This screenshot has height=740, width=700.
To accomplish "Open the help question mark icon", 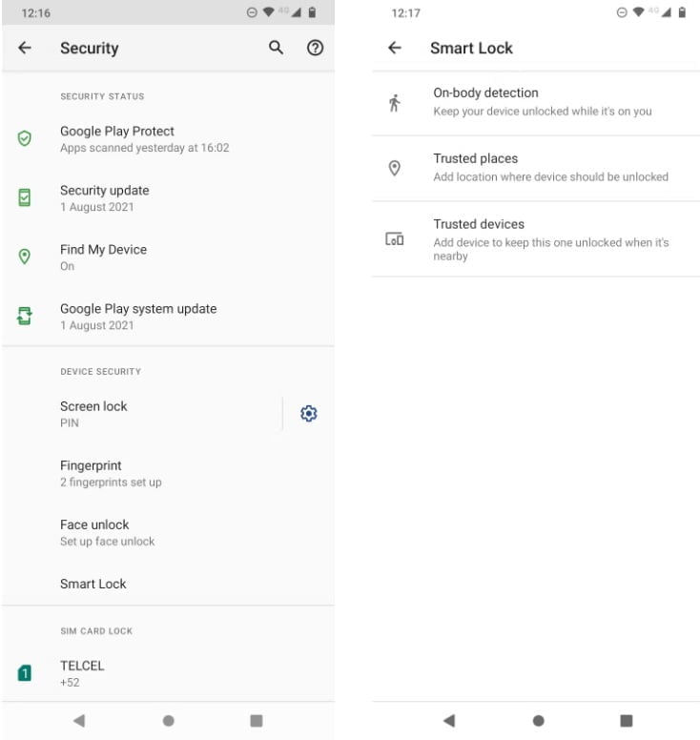I will (315, 48).
